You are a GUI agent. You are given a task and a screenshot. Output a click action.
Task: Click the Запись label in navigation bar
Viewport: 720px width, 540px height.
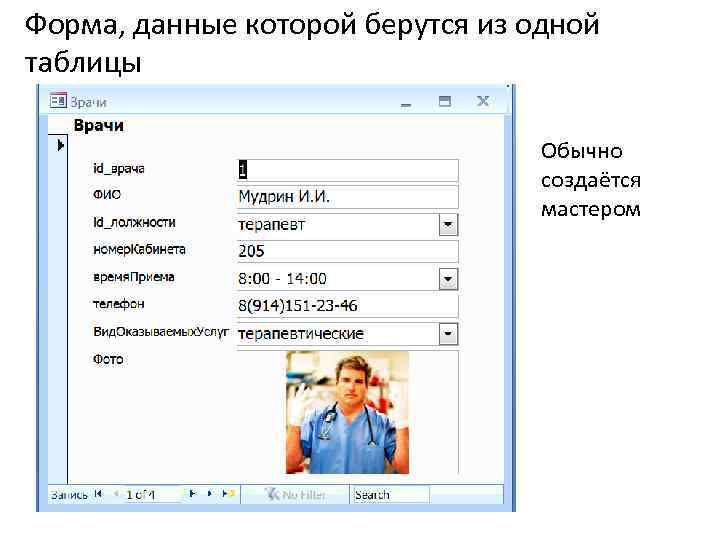[69, 495]
